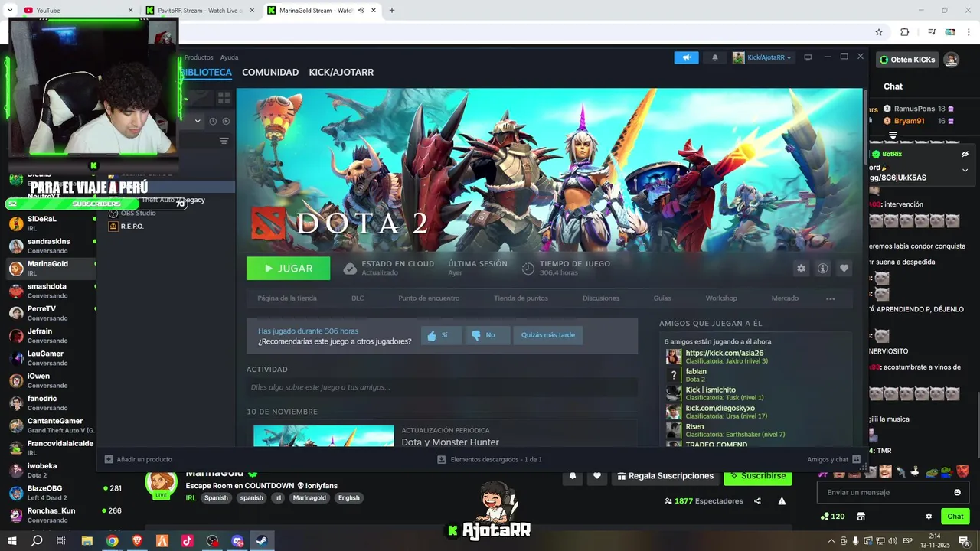
Task: Open the KICK/AJOTARR profile tab in Steam
Action: [x=341, y=72]
